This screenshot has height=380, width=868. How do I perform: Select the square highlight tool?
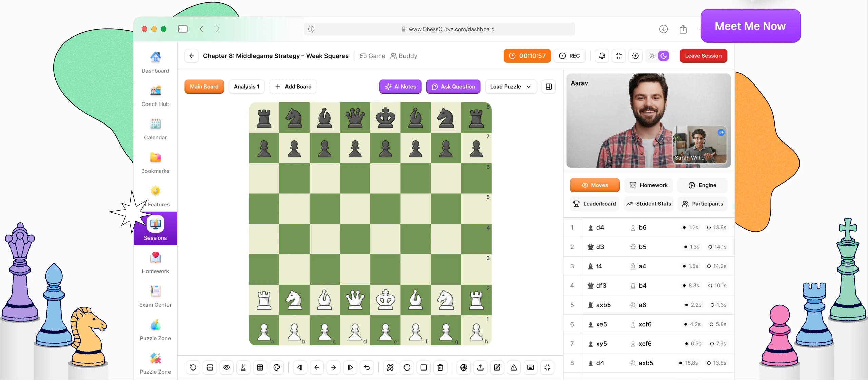coord(423,367)
